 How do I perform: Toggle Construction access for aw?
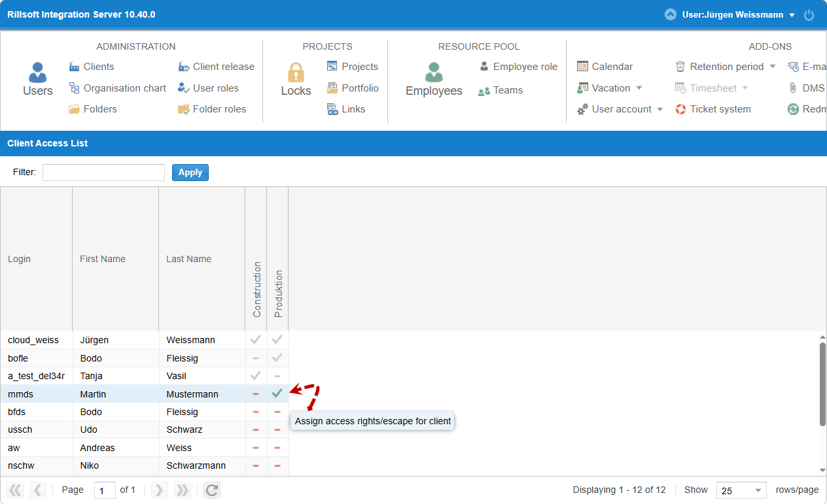256,448
